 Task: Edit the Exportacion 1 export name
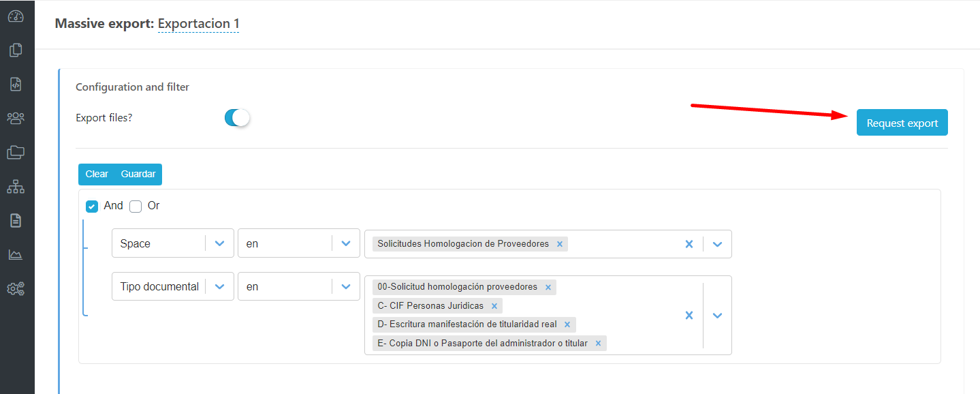tap(198, 24)
